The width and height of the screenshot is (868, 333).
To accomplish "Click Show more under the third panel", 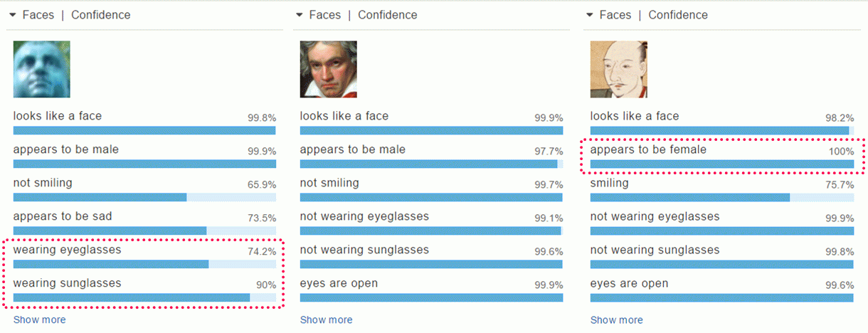I will click(616, 320).
